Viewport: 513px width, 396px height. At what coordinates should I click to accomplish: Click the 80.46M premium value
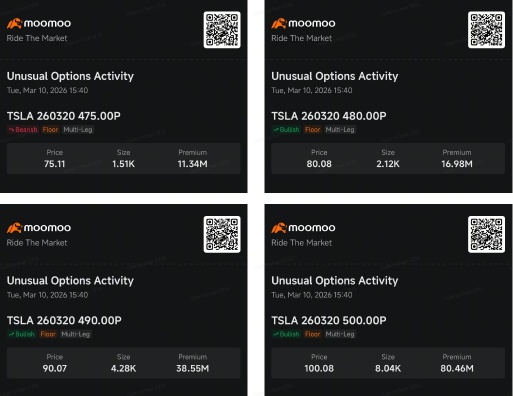[x=457, y=368]
